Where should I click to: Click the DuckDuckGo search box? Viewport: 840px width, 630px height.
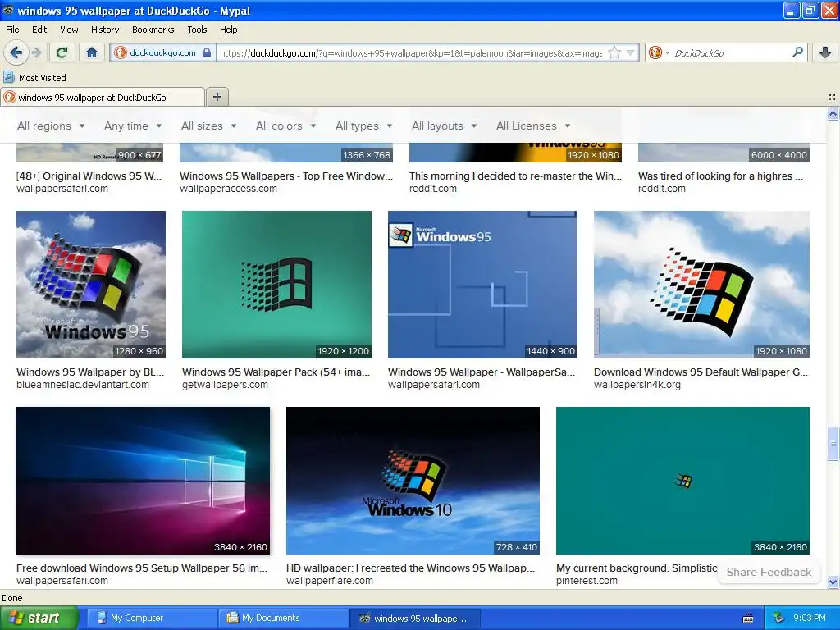tap(731, 53)
